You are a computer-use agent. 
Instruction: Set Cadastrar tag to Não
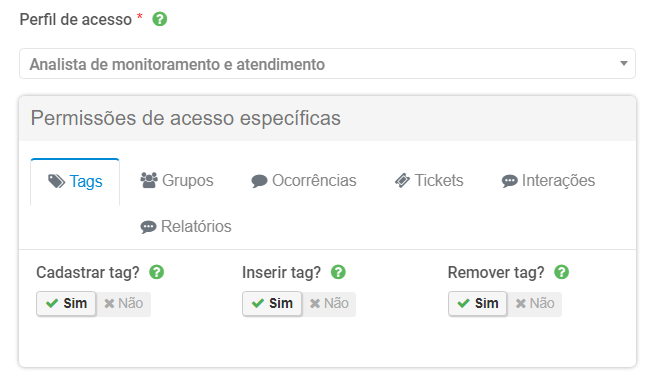[123, 304]
